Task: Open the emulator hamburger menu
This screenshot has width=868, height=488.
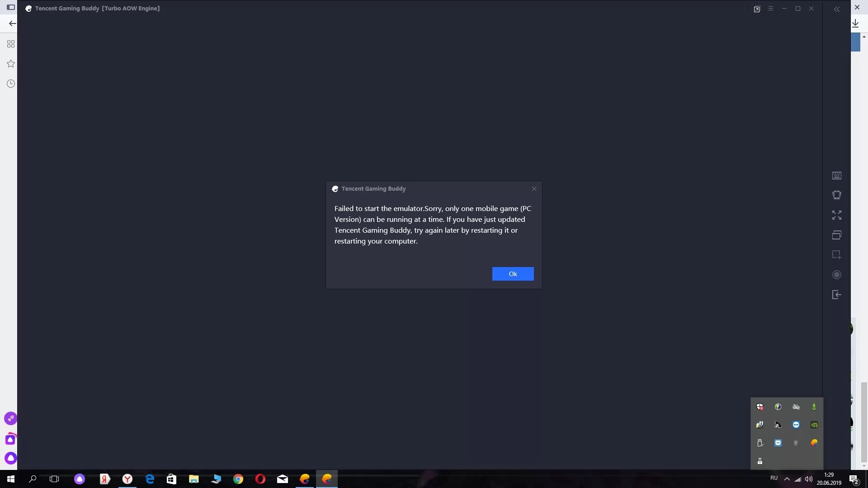Action: click(771, 9)
